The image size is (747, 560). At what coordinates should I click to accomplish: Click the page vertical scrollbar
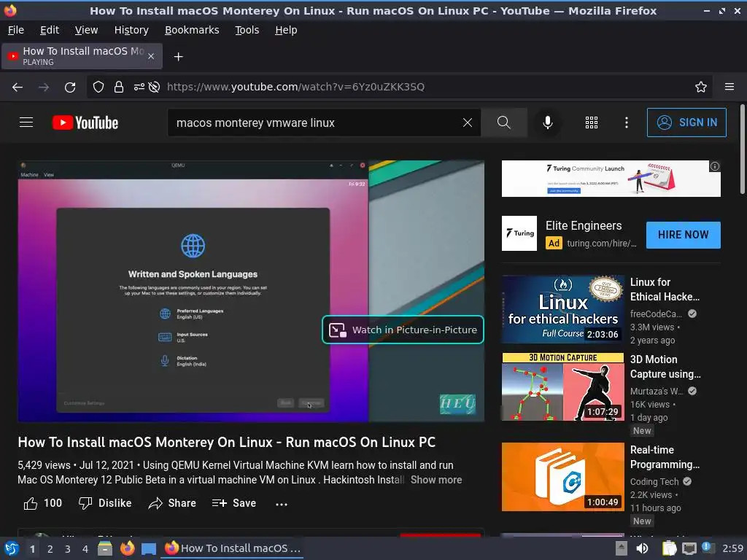coord(742,149)
